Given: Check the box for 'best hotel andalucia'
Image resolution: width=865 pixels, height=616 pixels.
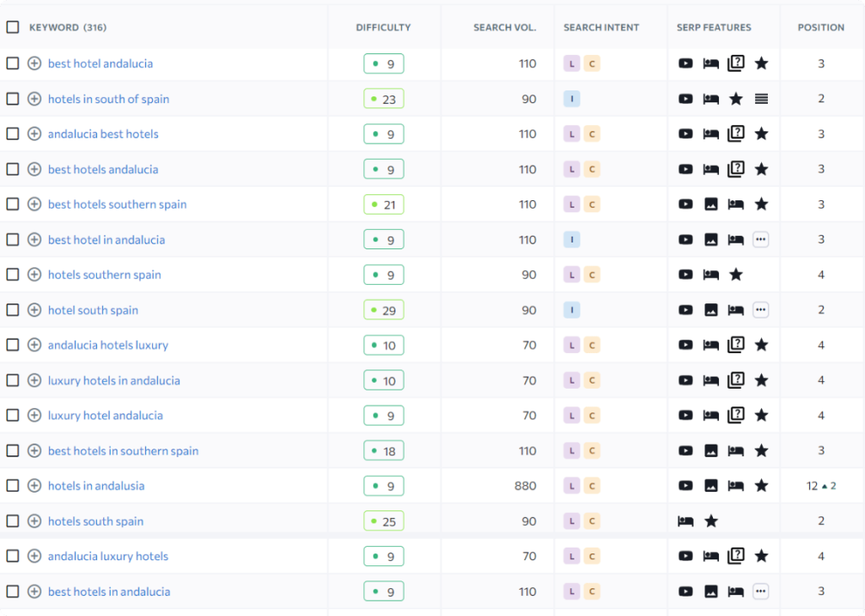Looking at the screenshot, I should click(x=13, y=63).
